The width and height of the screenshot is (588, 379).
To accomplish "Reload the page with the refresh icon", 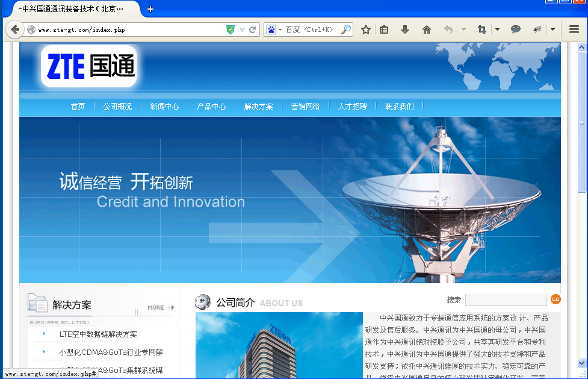I will pyautogui.click(x=253, y=30).
